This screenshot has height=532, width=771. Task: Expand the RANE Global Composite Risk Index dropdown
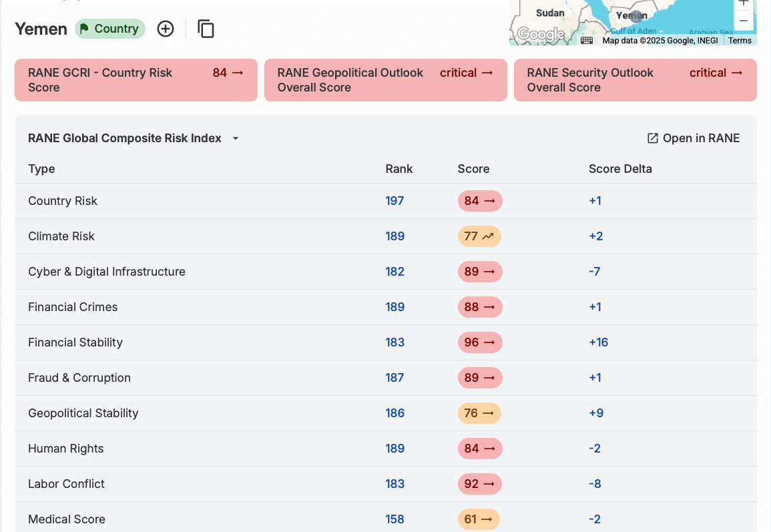click(236, 139)
